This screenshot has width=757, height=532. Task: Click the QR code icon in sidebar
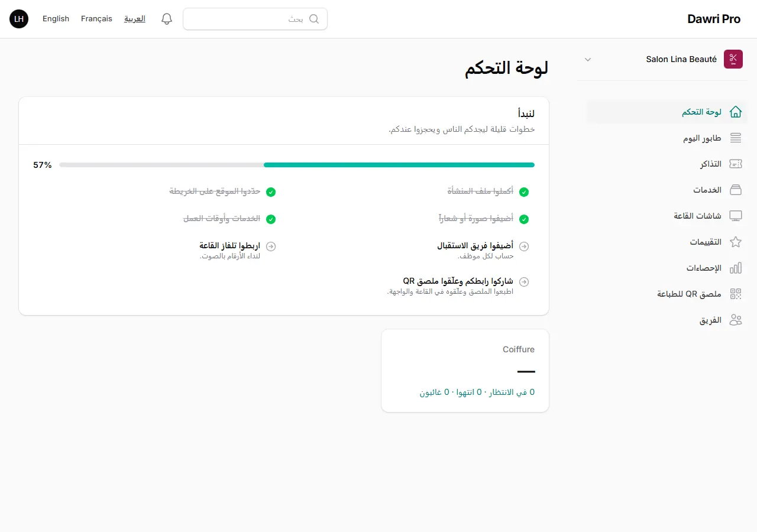(736, 294)
